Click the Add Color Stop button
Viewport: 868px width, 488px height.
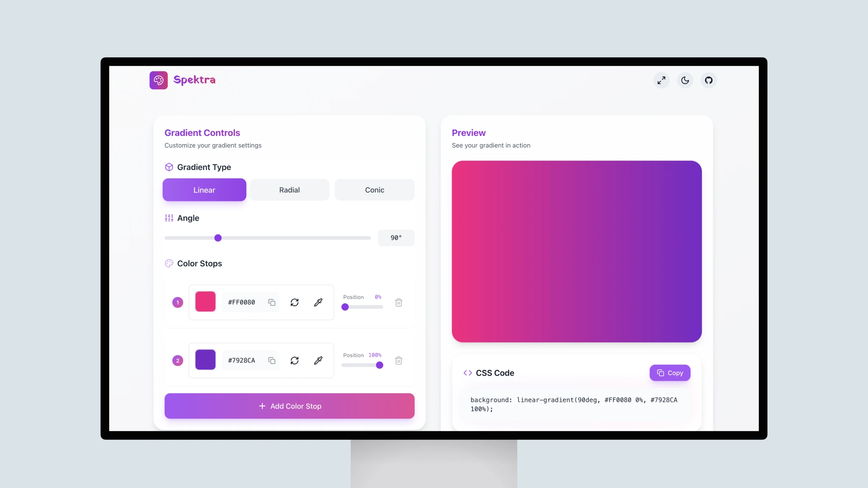[289, 406]
